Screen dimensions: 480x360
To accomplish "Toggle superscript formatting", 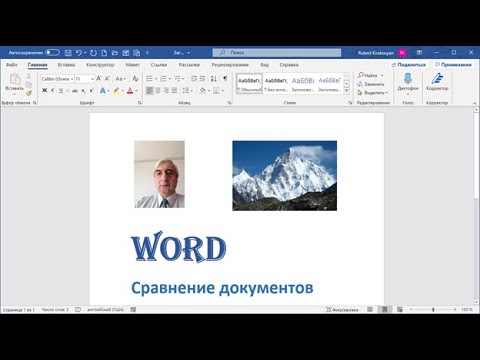I will click(92, 90).
